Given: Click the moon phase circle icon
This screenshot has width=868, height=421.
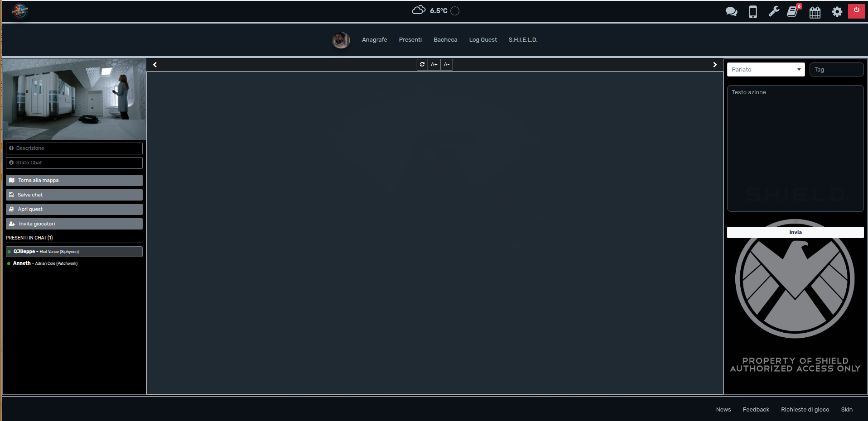Looking at the screenshot, I should [455, 11].
